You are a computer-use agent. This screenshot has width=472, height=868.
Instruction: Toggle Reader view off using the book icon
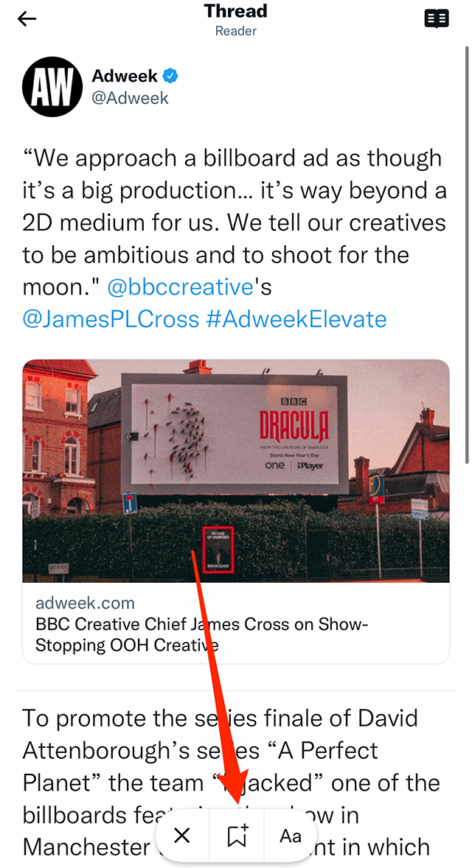coord(436,18)
